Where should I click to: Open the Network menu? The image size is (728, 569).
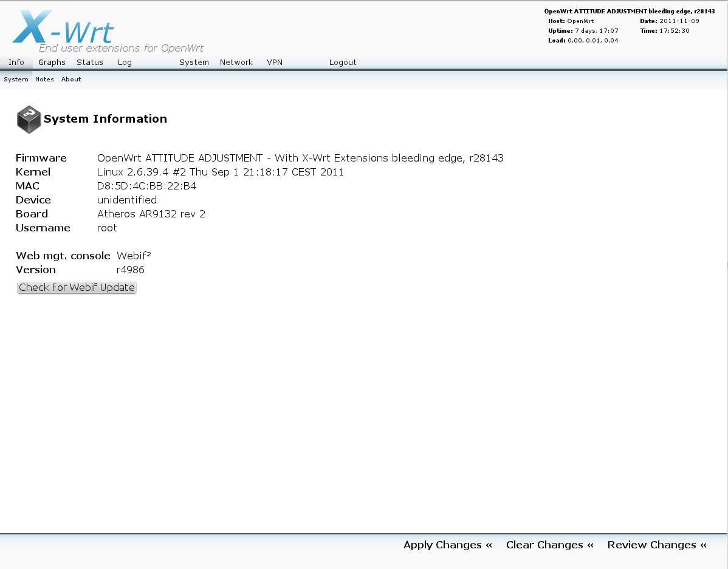[236, 62]
